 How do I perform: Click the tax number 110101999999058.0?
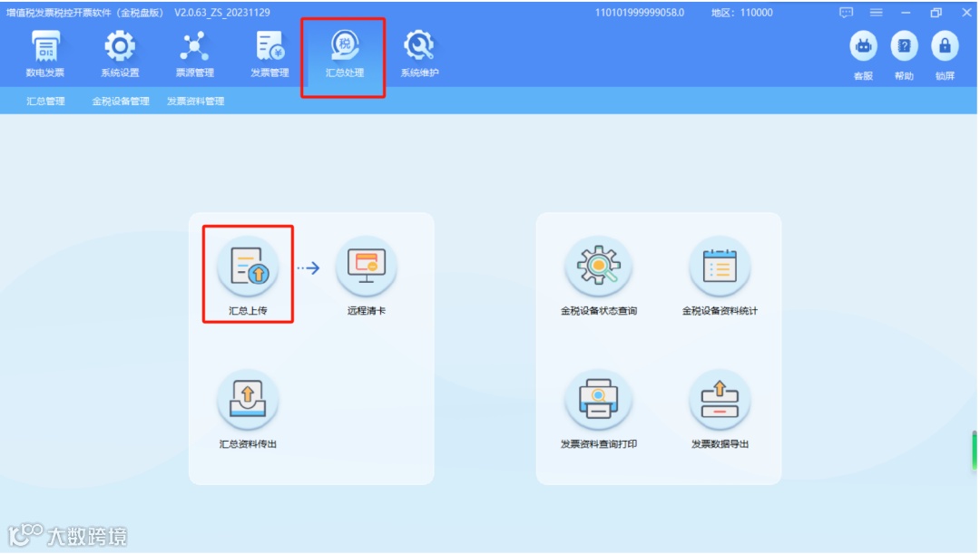point(640,13)
